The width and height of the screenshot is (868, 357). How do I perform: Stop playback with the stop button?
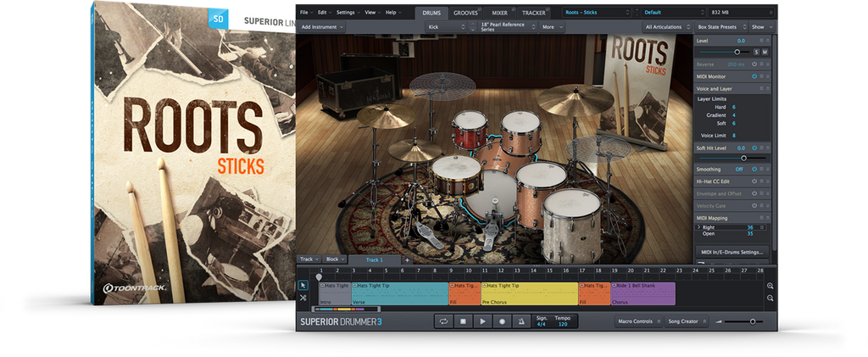coord(463,321)
